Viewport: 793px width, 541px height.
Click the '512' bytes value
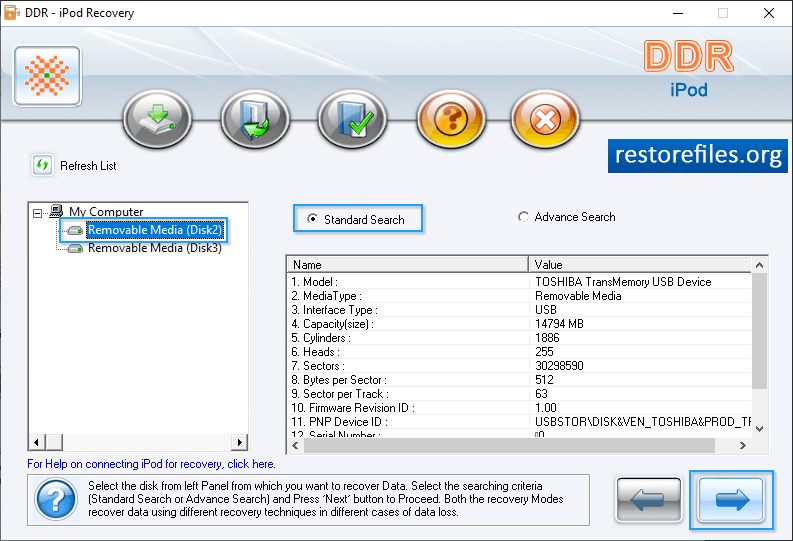(x=544, y=380)
